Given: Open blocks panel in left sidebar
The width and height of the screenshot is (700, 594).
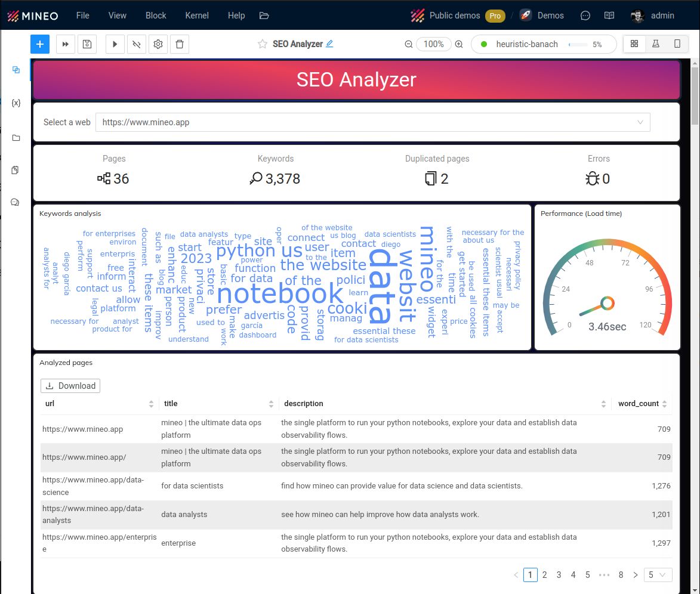Looking at the screenshot, I should (x=16, y=70).
